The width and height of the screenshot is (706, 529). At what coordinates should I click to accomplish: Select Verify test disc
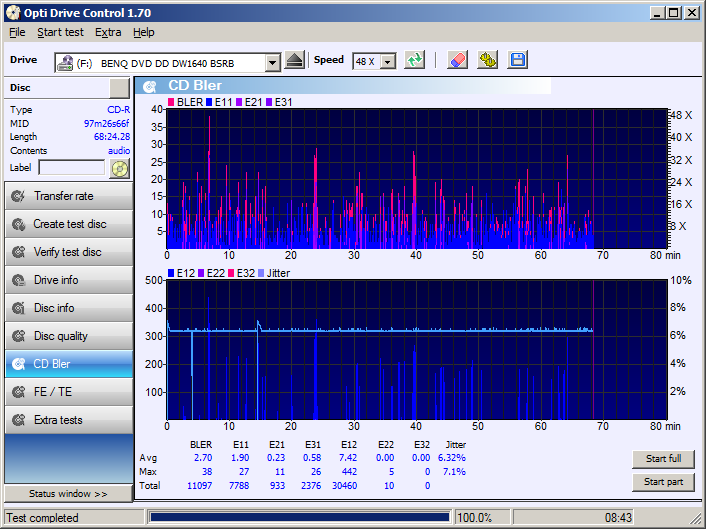point(68,252)
